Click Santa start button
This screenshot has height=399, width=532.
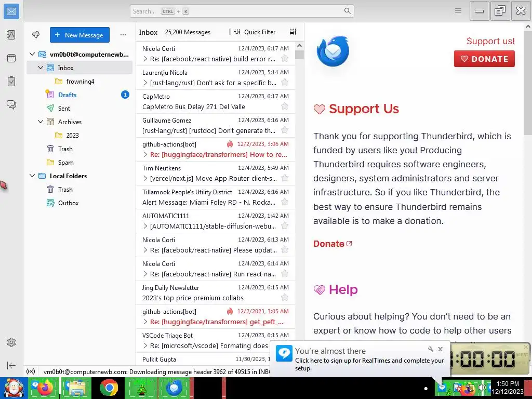point(14,388)
